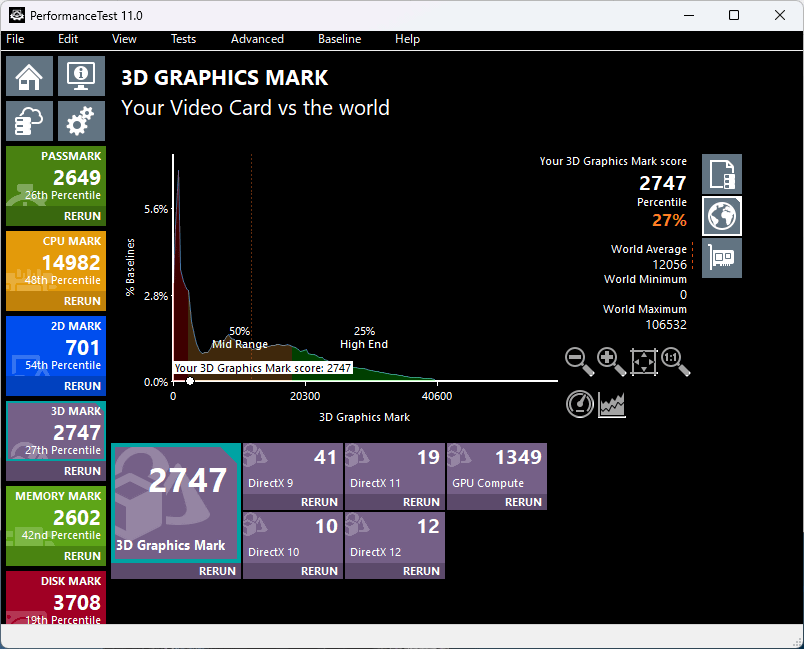Zoom in on the chart
Screen dimensions: 804x649
point(611,361)
